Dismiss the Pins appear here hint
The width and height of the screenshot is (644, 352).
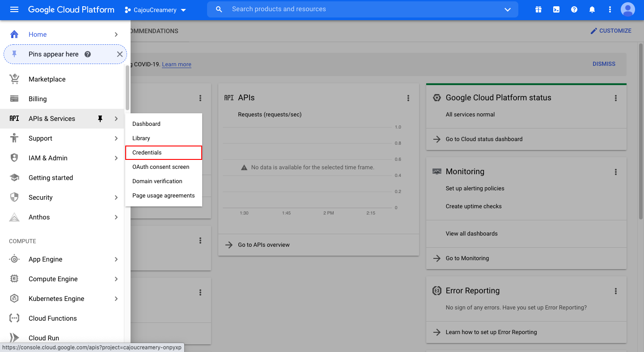point(119,54)
